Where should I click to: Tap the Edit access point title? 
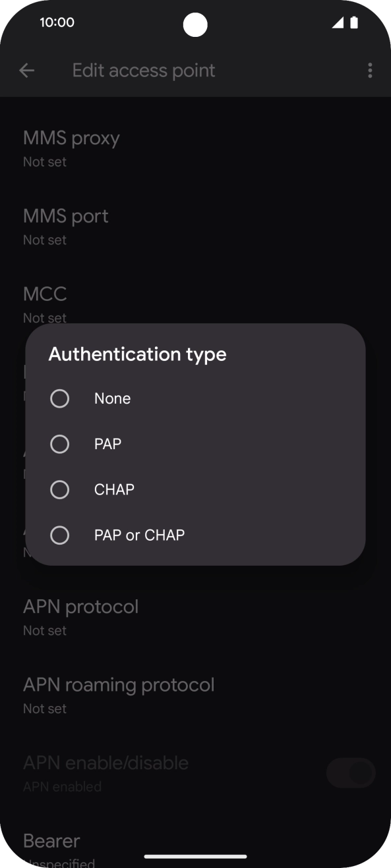point(144,70)
